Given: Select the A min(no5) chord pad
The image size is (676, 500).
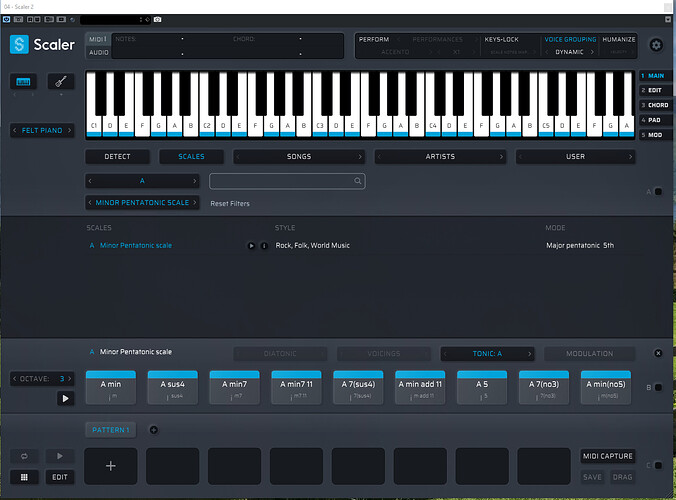Looking at the screenshot, I should 606,388.
